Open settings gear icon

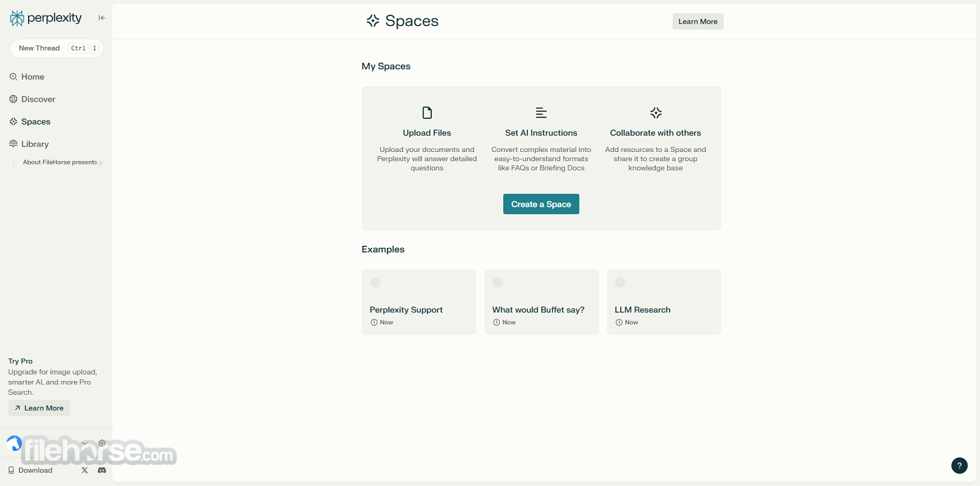[x=102, y=443]
